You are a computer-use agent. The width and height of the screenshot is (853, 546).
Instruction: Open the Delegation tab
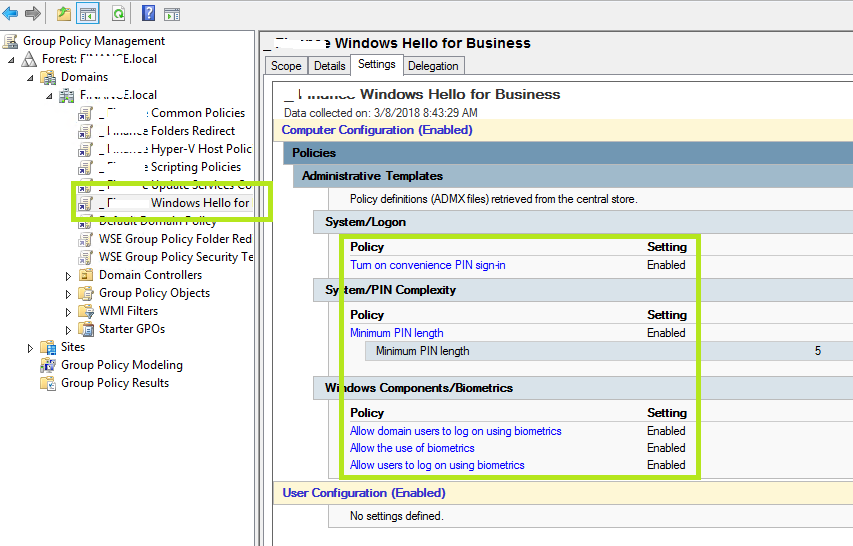coord(433,66)
